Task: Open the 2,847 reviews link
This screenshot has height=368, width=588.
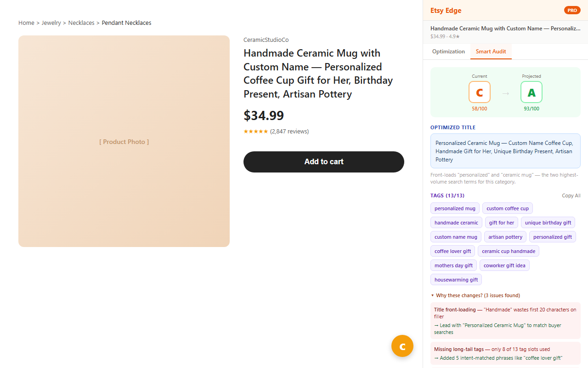Action: [x=289, y=132]
